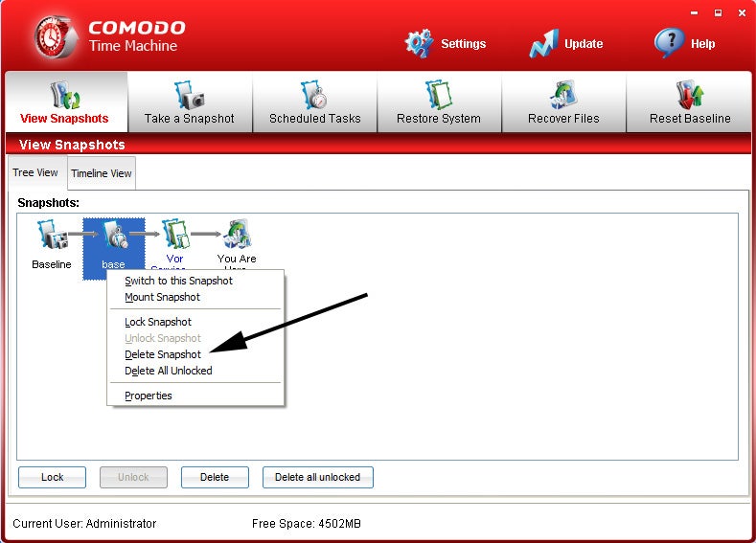Select Delete Snapshot in context menu
Image resolution: width=756 pixels, height=543 pixels.
point(163,354)
